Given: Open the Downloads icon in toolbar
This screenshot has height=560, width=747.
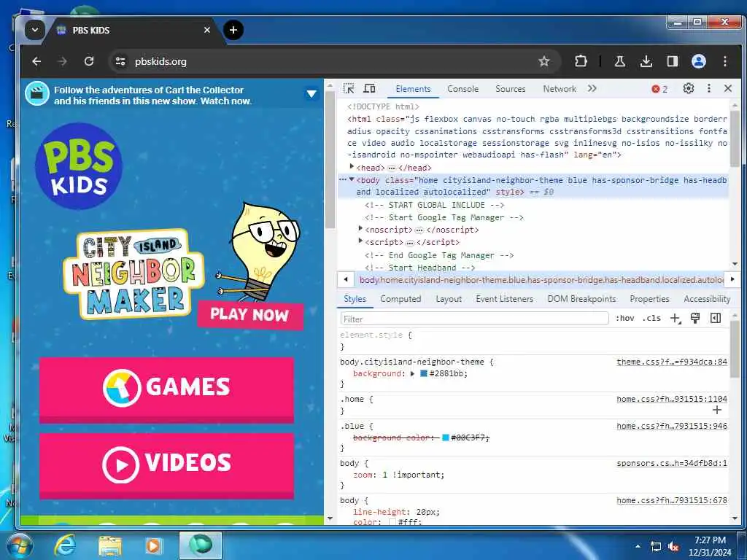Looking at the screenshot, I should point(646,61).
